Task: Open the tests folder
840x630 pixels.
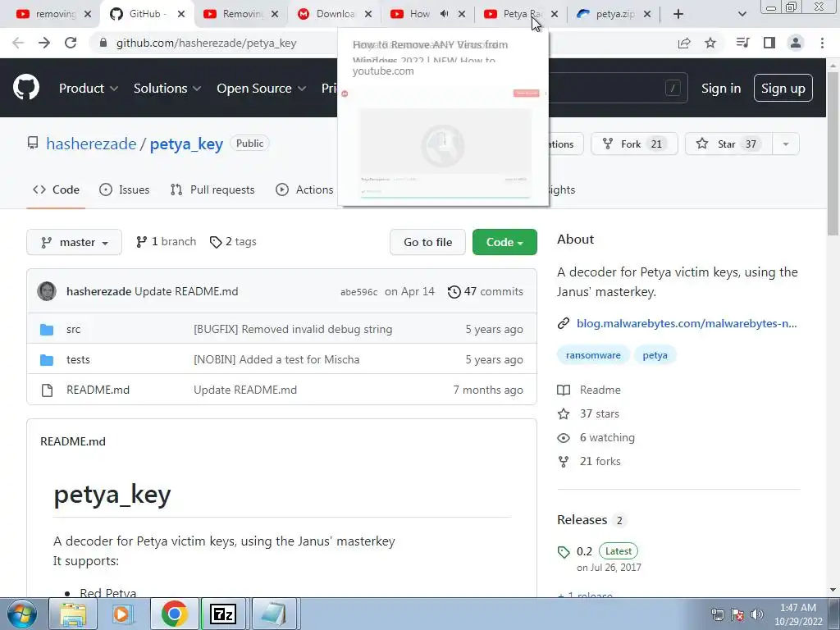Action: tap(78, 359)
